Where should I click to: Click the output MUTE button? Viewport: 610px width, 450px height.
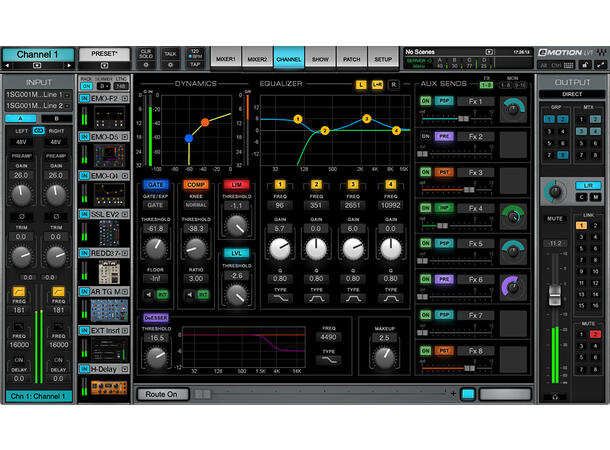click(x=555, y=219)
